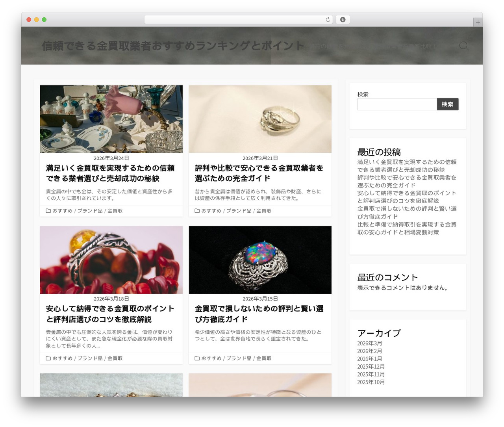Click the browser download arrow icon

coord(343,20)
